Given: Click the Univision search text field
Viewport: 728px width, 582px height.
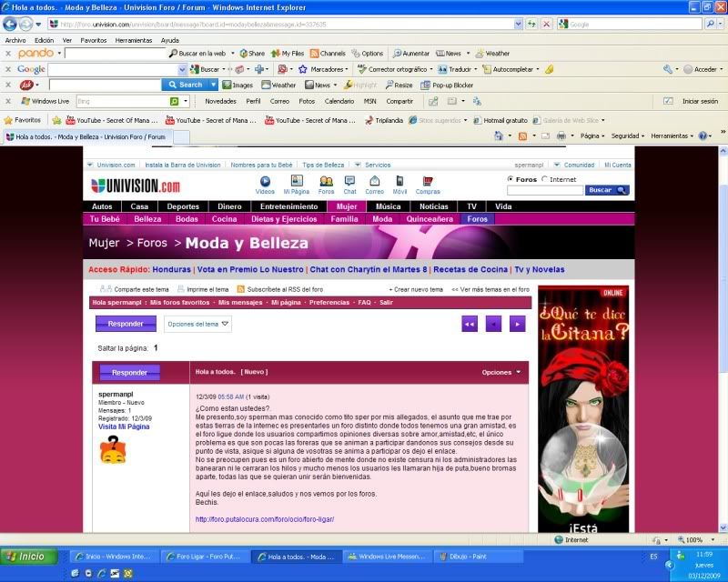Looking at the screenshot, I should click(545, 190).
